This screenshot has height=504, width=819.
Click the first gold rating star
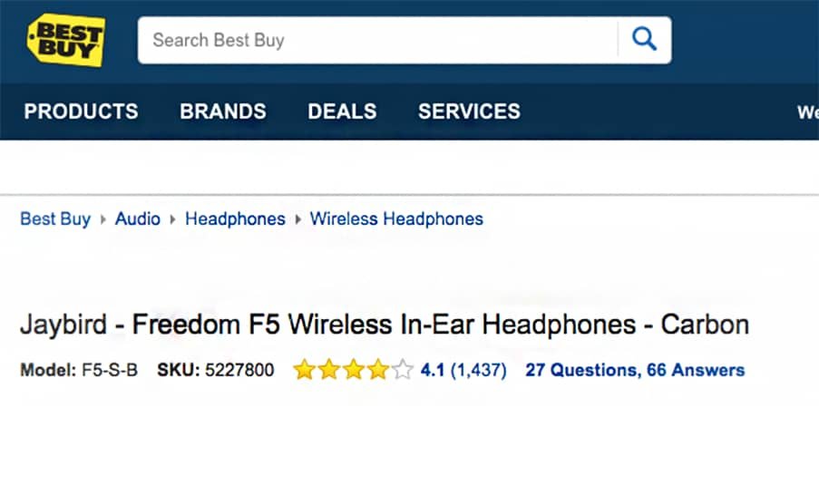tap(304, 370)
